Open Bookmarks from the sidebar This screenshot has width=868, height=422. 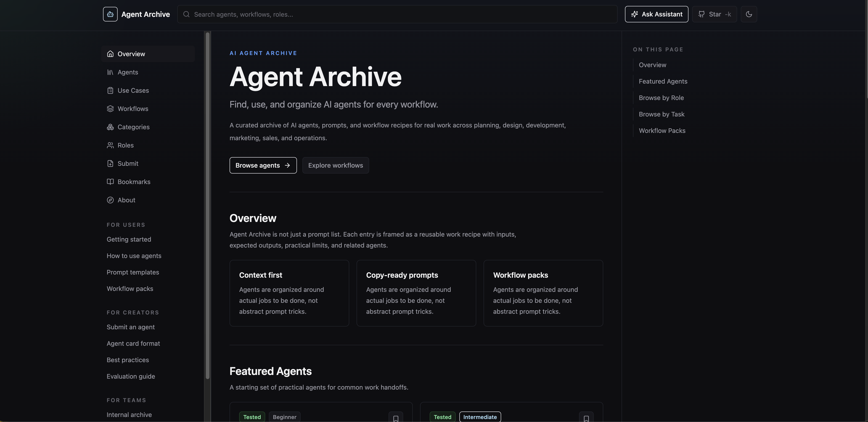[148, 182]
